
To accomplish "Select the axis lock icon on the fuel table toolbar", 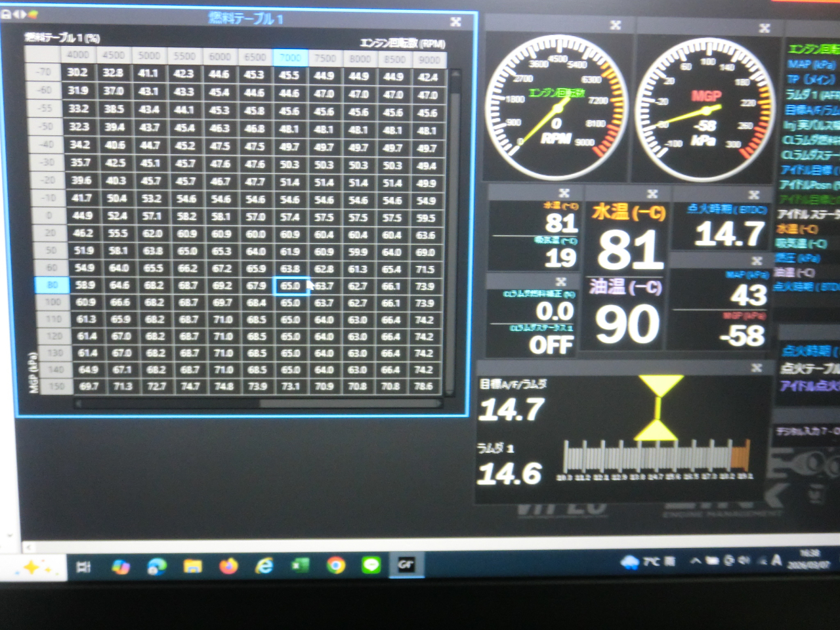I will pyautogui.click(x=6, y=13).
